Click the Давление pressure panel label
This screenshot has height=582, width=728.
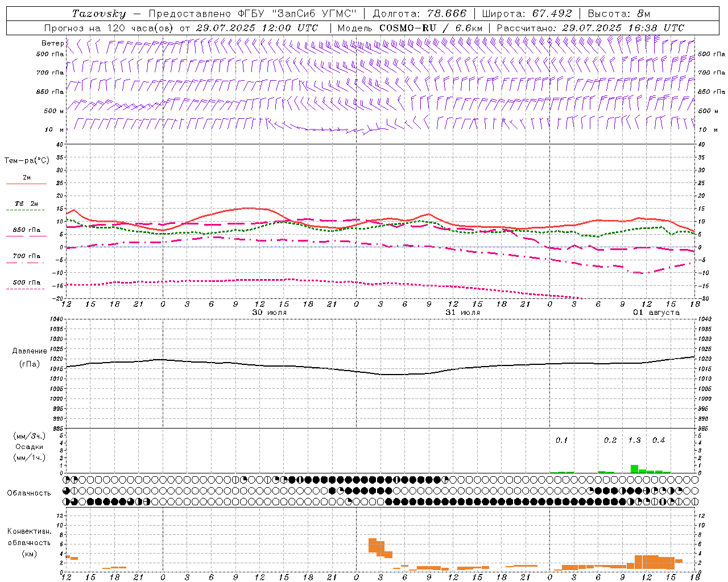[30, 351]
